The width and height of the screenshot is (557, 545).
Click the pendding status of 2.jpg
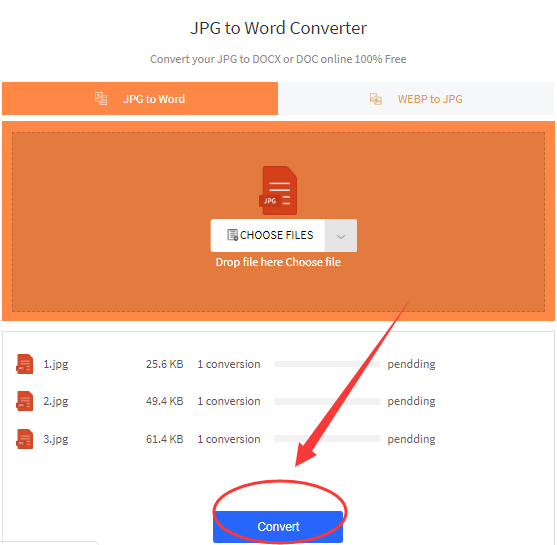(x=411, y=401)
